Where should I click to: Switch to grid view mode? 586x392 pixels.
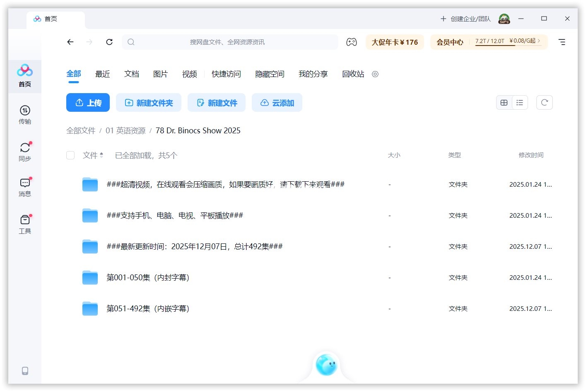(x=504, y=102)
